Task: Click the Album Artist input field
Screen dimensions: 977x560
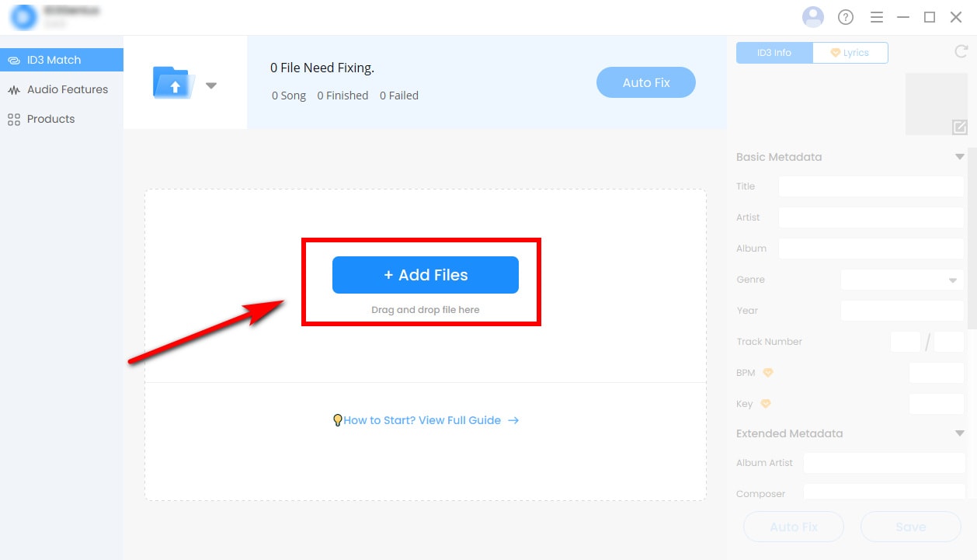Action: 885,463
